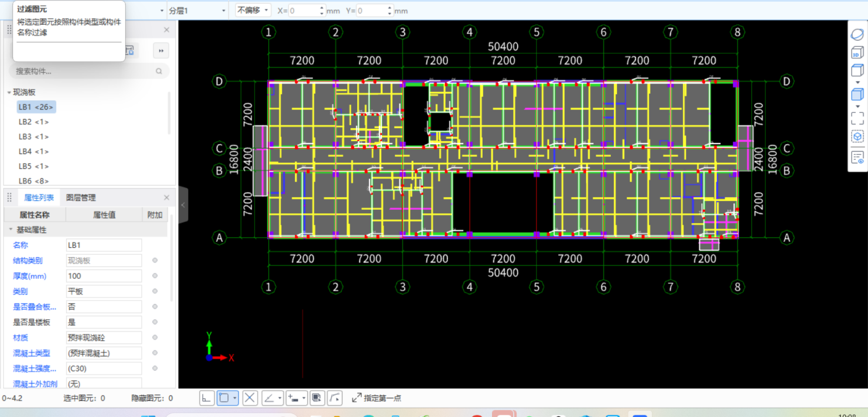The image size is (868, 417).
Task: Click the 搜索构件 search field
Action: coord(89,71)
